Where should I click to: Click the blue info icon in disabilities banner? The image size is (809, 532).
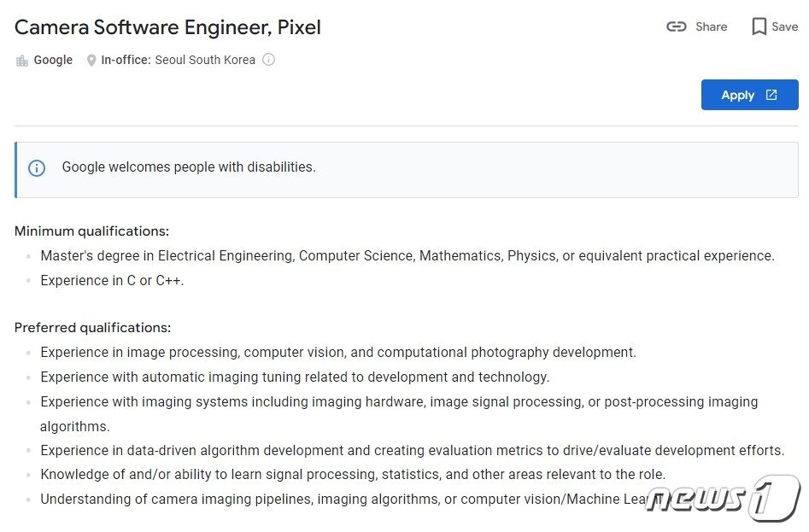(x=37, y=168)
